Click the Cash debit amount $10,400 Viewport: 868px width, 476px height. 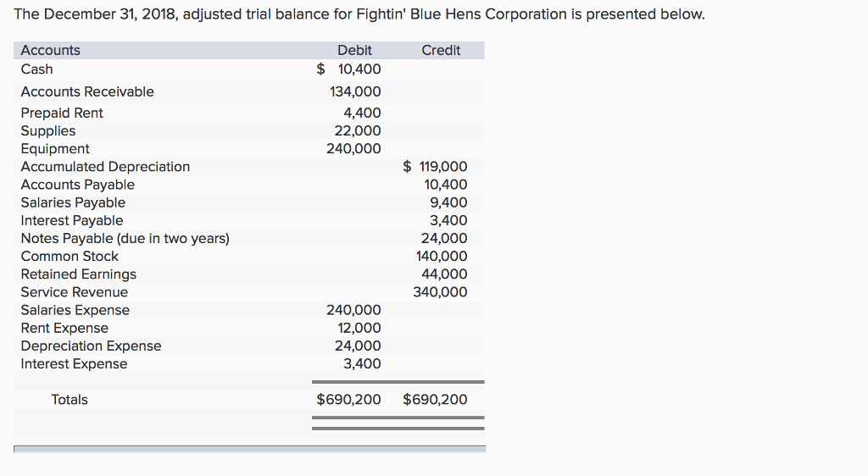tap(349, 69)
